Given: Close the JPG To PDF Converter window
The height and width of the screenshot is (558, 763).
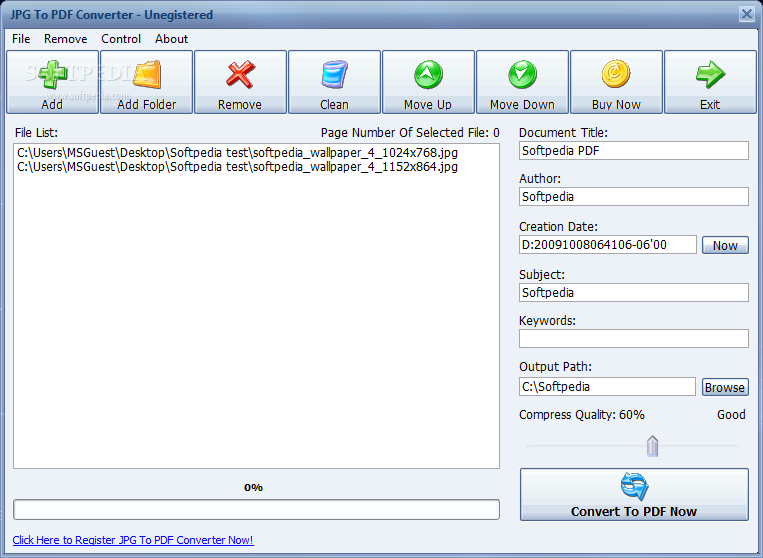Looking at the screenshot, I should [x=746, y=14].
